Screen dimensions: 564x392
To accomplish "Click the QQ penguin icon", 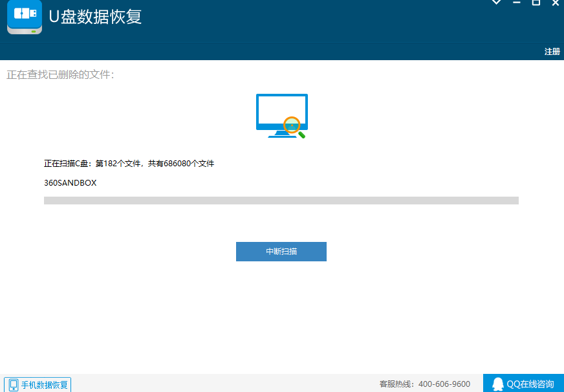I will point(497,384).
